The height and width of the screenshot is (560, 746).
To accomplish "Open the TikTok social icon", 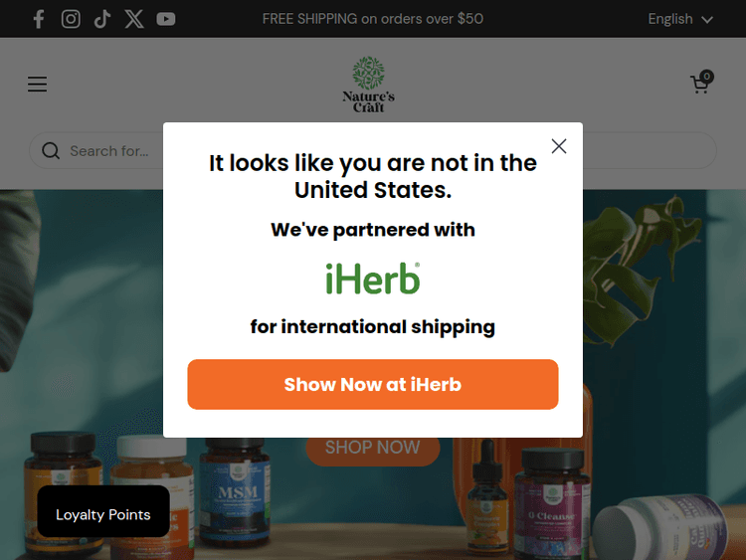I will (102, 19).
